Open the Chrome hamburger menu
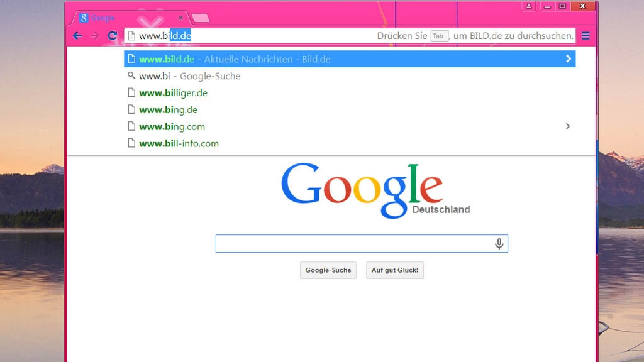Image resolution: width=644 pixels, height=362 pixels. click(x=586, y=36)
